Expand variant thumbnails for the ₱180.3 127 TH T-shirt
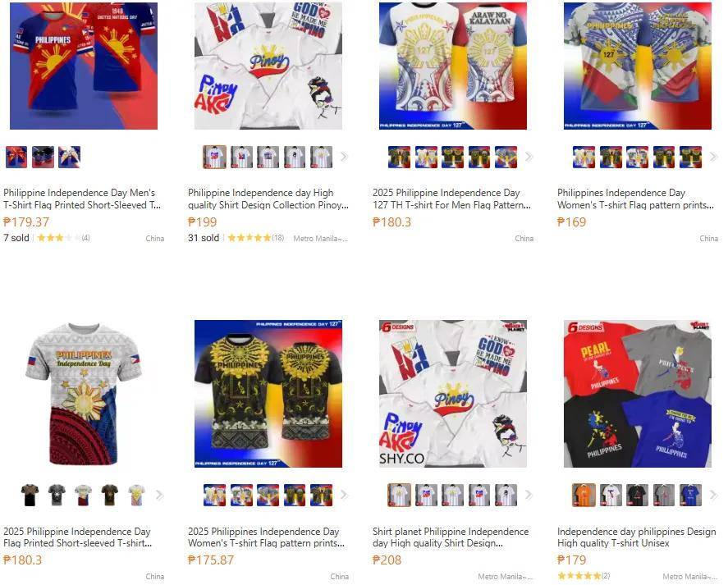728x585 pixels. (529, 157)
